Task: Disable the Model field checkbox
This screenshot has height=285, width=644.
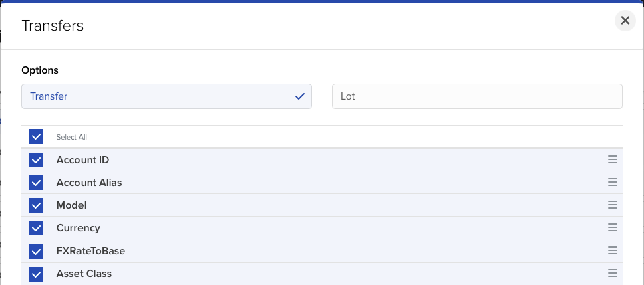Action: [36, 205]
